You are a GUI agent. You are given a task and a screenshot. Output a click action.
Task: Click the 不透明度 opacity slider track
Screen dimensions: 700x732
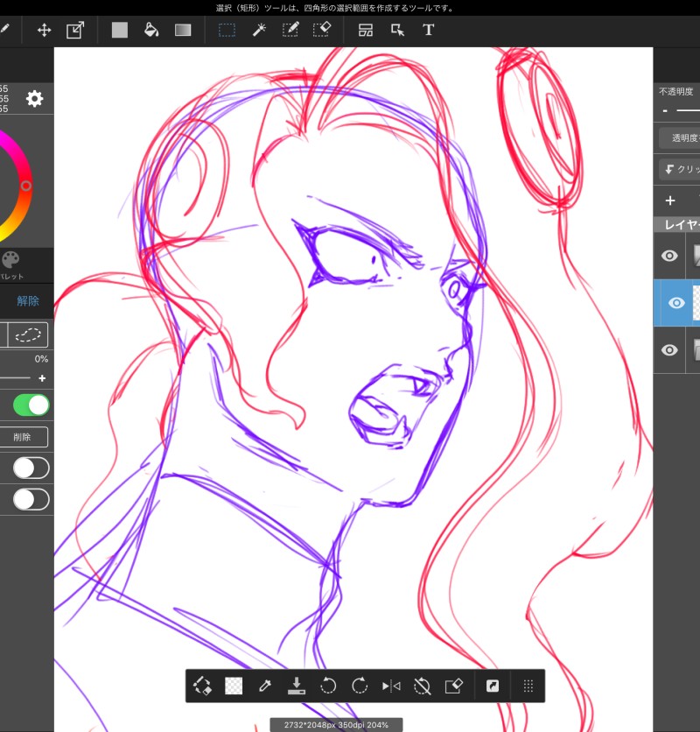689,110
